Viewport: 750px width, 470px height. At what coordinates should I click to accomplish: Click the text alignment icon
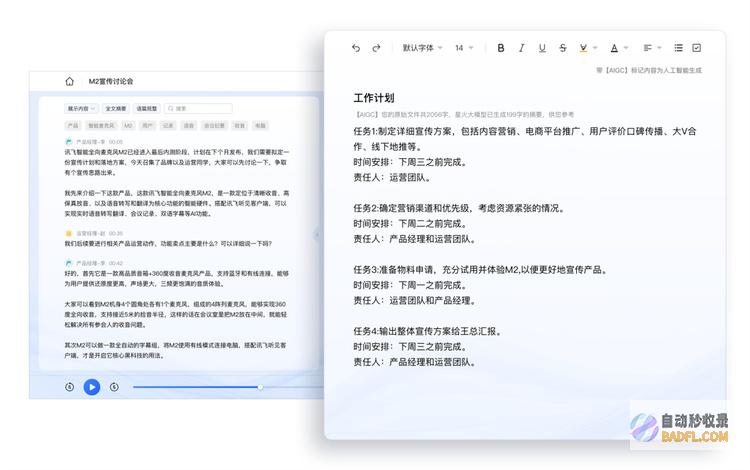[x=648, y=48]
